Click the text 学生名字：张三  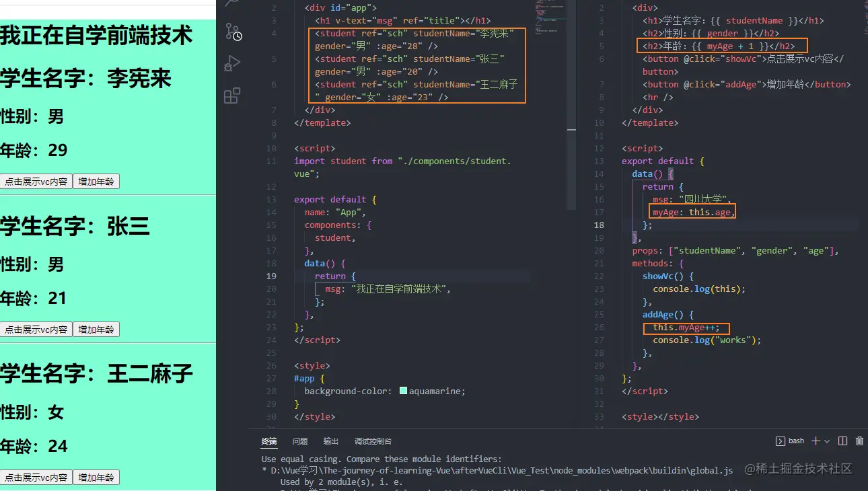pyautogui.click(x=75, y=227)
